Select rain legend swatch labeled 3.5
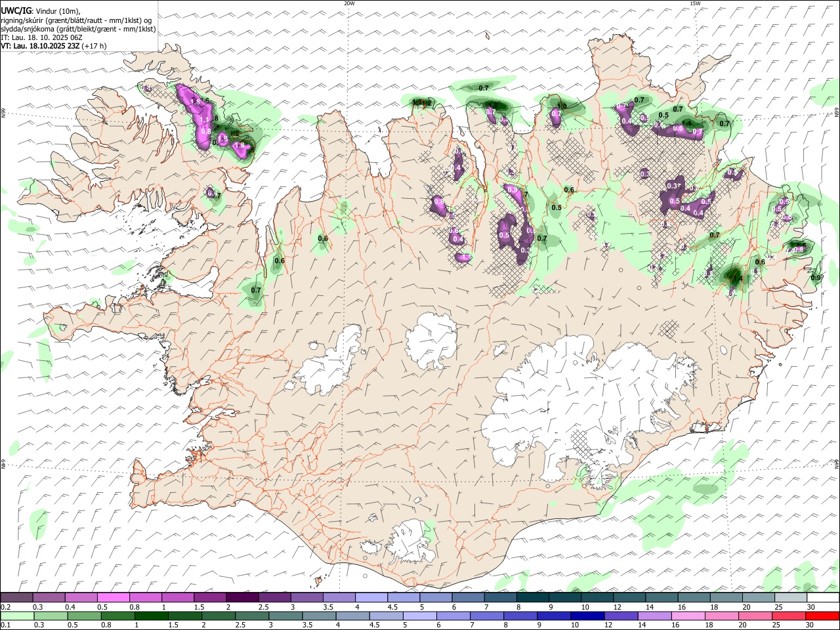 [320, 616]
